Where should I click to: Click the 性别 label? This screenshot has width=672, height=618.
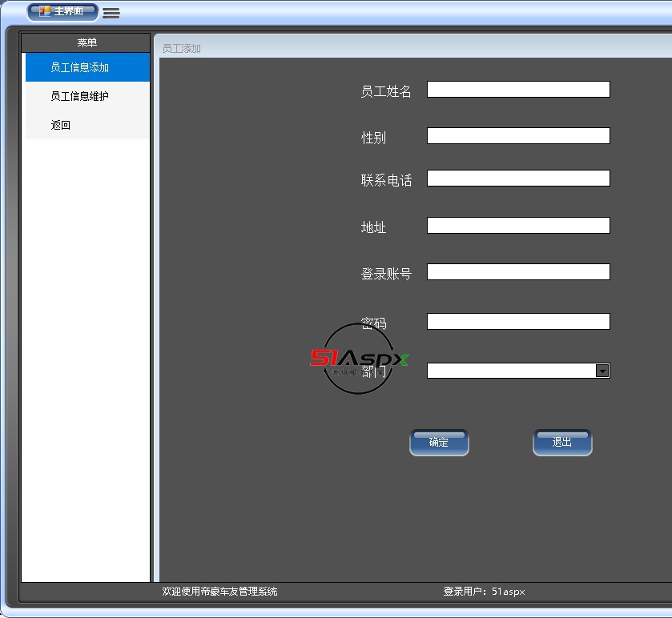coord(373,138)
